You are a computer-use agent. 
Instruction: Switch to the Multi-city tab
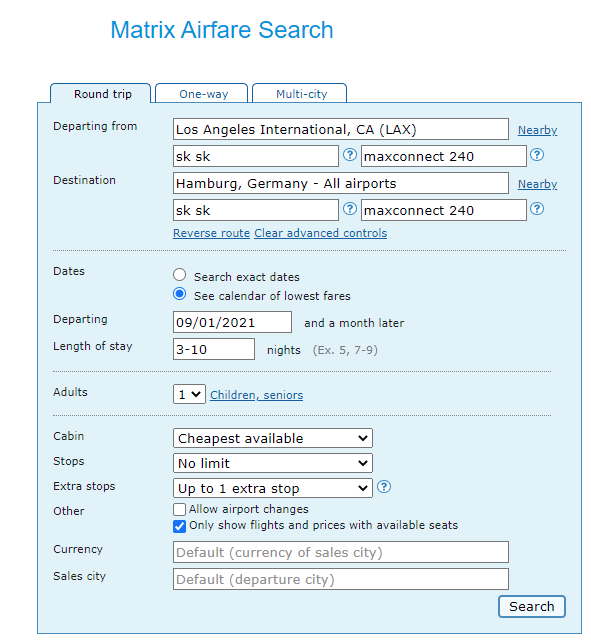(x=300, y=94)
